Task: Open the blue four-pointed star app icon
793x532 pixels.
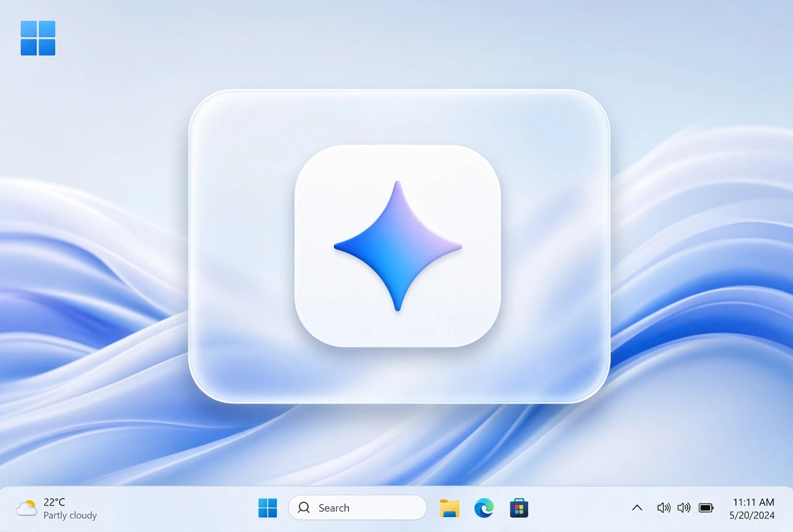Action: [397, 246]
